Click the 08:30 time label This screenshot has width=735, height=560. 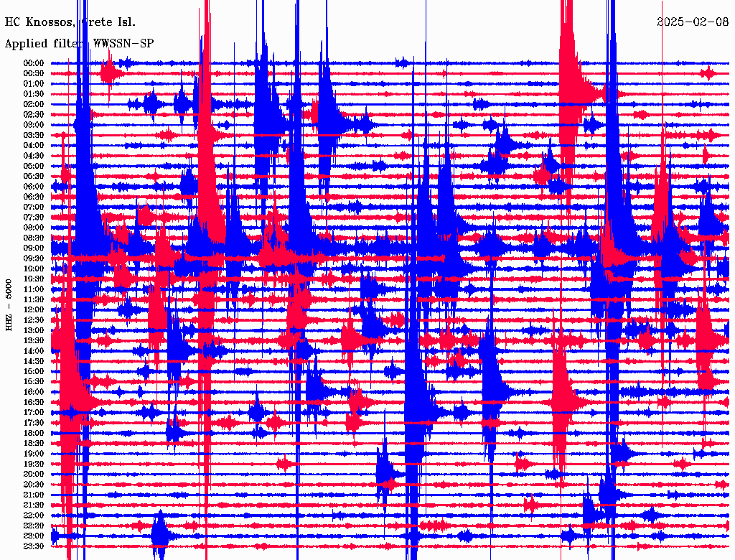tap(34, 238)
